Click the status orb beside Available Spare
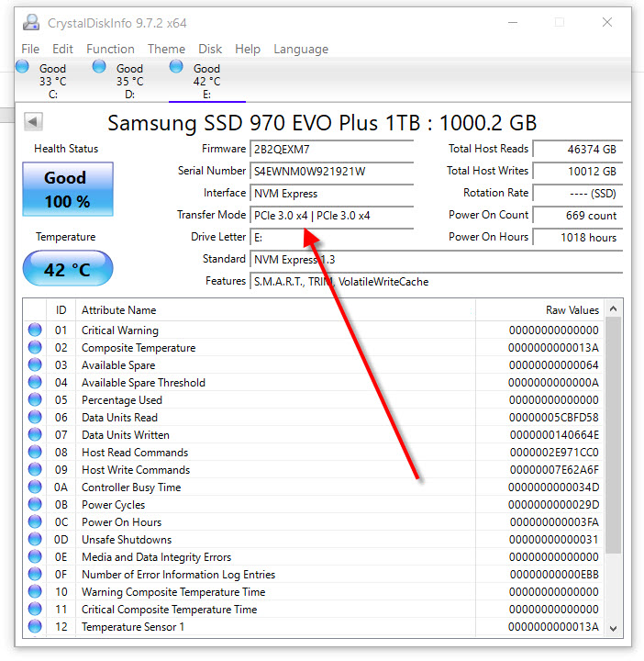 [35, 365]
